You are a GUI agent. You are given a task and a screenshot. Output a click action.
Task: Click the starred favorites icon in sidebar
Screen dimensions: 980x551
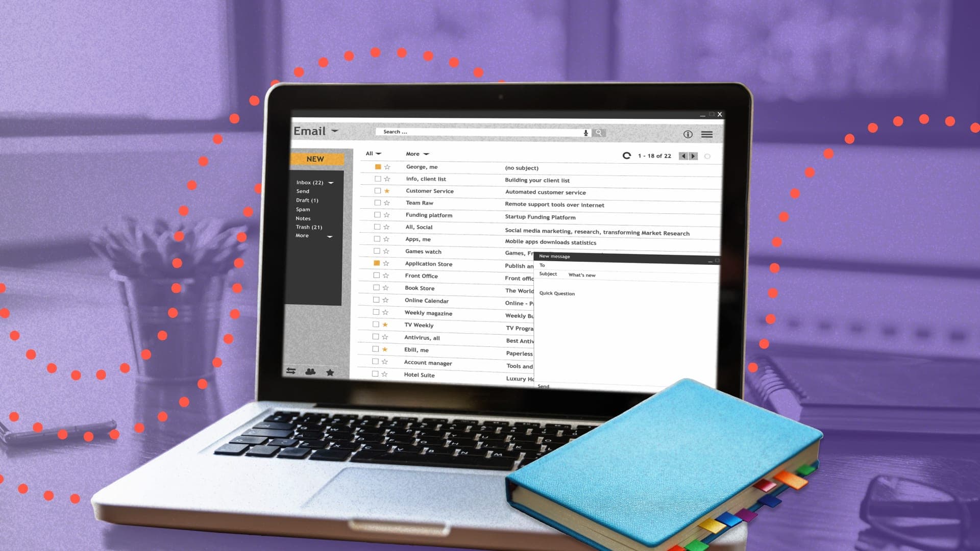[x=330, y=372]
